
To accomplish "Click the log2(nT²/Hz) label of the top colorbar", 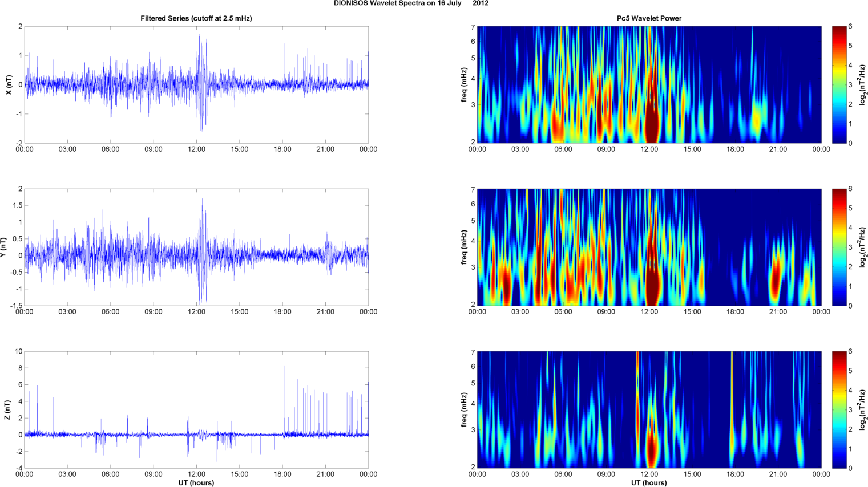I will pyautogui.click(x=863, y=84).
